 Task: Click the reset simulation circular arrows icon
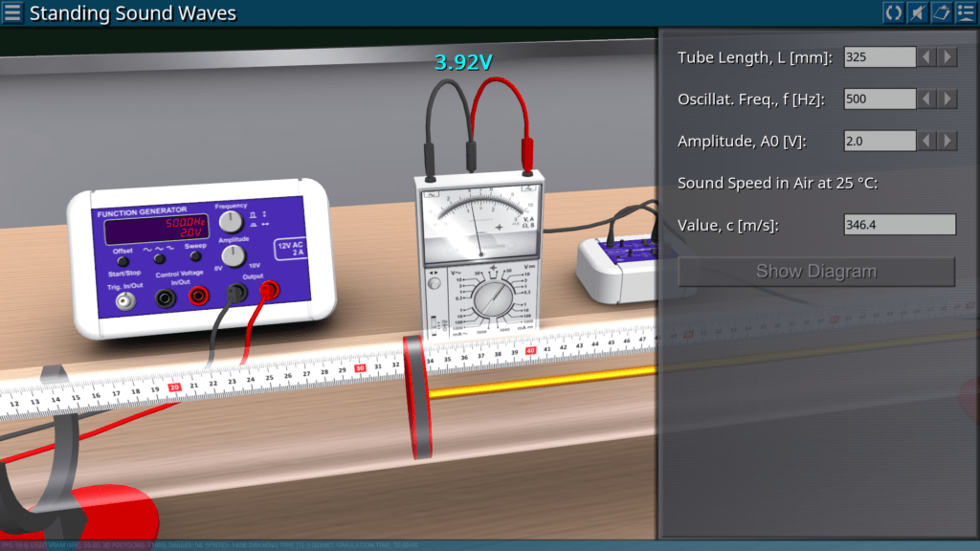(893, 12)
